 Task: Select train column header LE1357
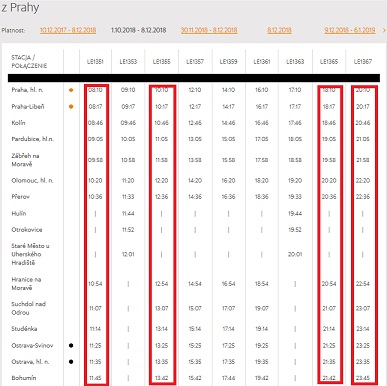click(195, 62)
